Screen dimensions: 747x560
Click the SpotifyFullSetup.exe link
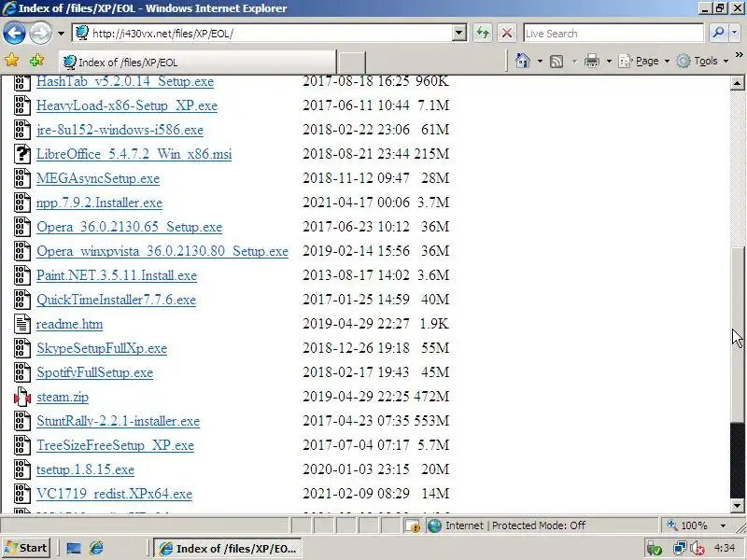point(95,372)
